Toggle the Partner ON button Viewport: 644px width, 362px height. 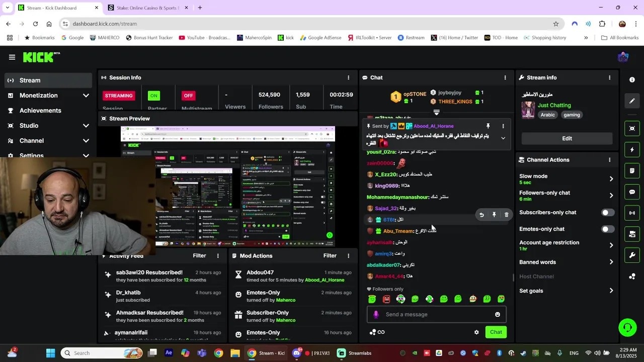(153, 96)
